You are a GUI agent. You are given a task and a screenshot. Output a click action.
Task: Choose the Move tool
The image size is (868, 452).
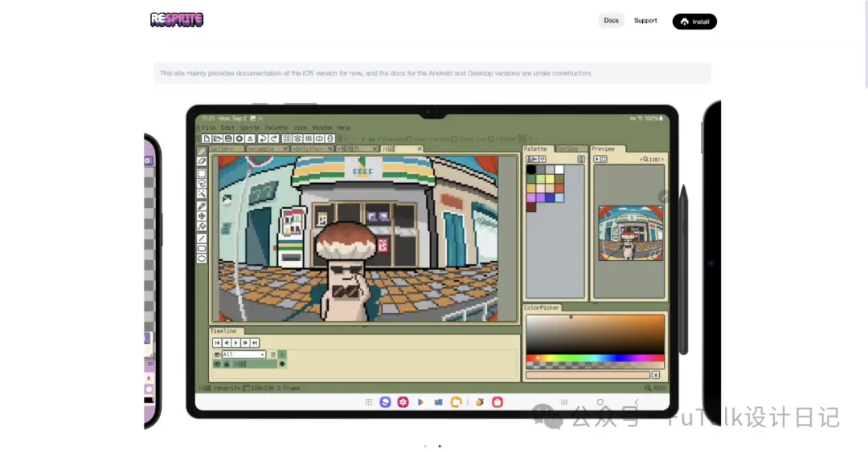pyautogui.click(x=202, y=216)
